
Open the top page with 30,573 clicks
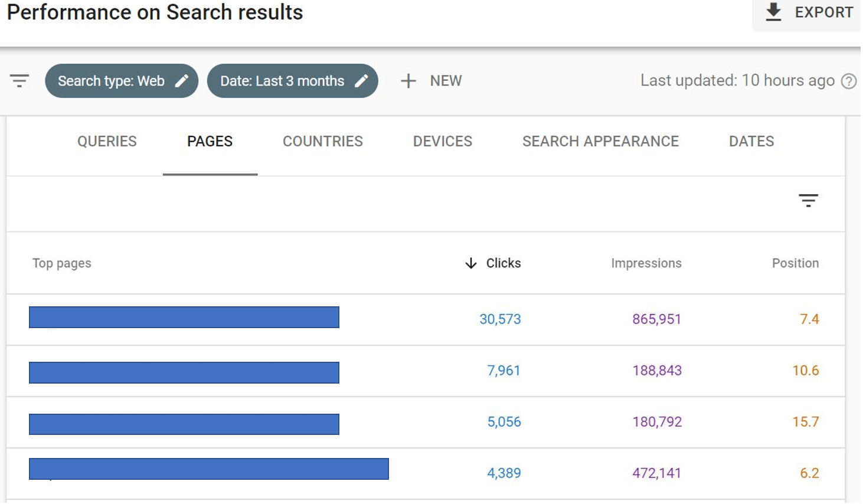183,319
